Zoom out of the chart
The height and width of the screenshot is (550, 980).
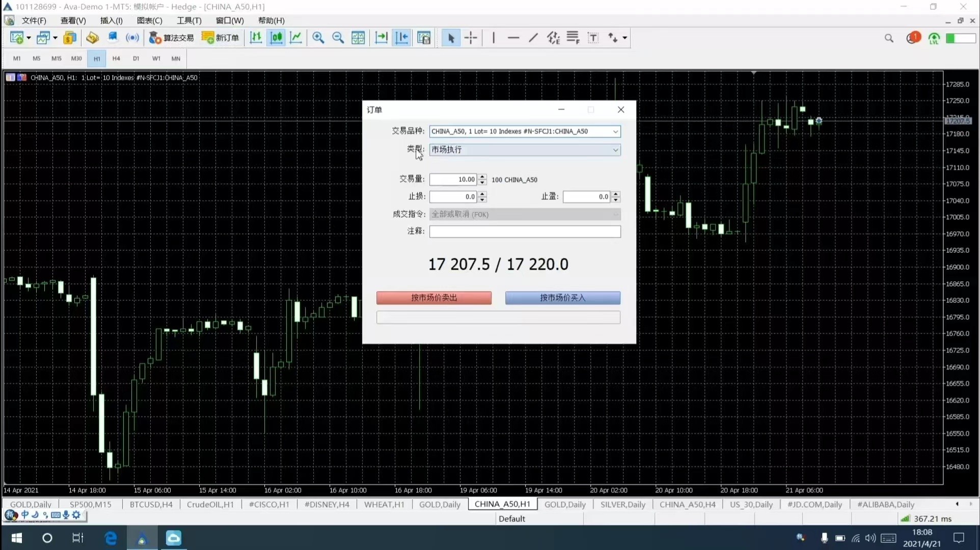pyautogui.click(x=338, y=38)
